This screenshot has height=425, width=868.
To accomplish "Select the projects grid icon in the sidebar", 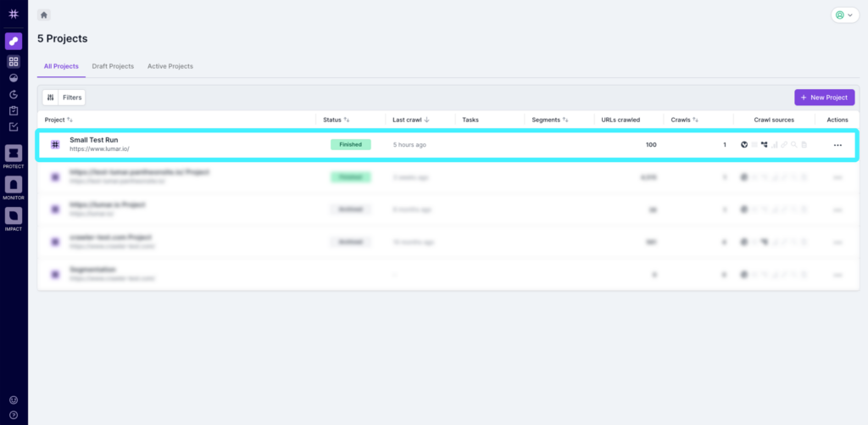I will coord(14,62).
